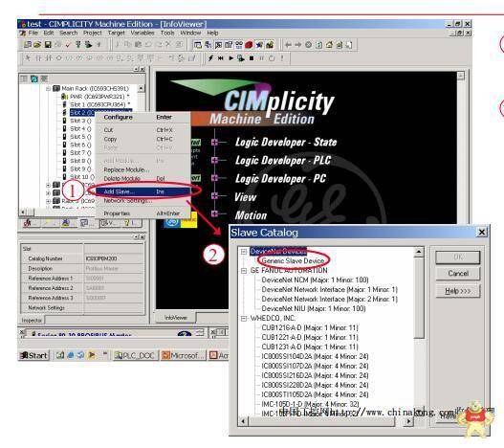Viewport: 504px width, 448px height.
Task: Click the teal icon above project tree
Action: point(34,78)
